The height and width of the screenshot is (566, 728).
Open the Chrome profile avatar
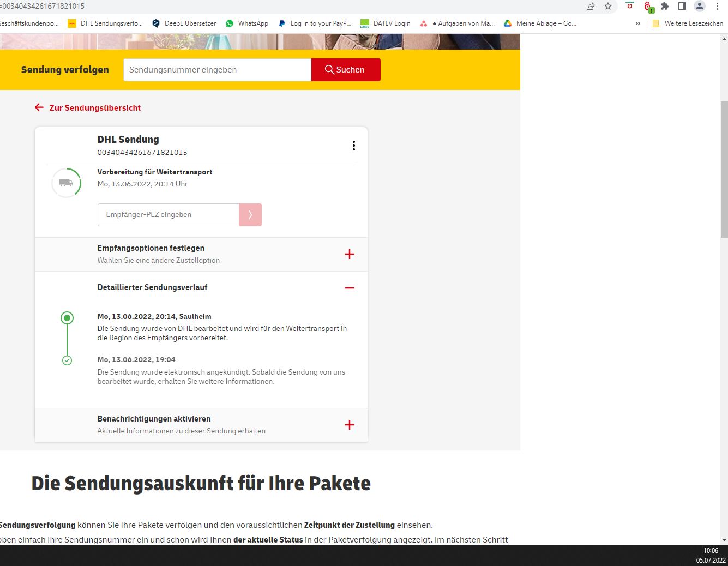pyautogui.click(x=700, y=6)
